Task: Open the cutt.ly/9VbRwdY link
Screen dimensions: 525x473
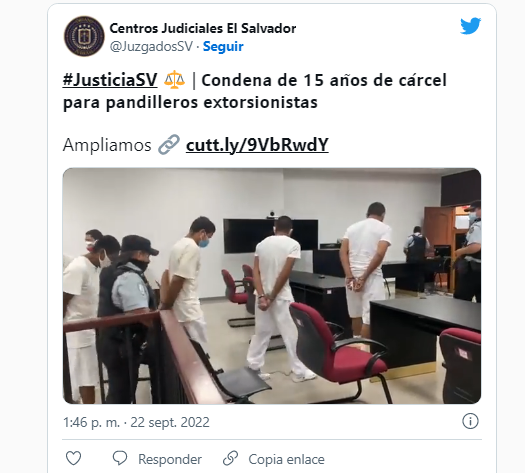Action: point(257,145)
